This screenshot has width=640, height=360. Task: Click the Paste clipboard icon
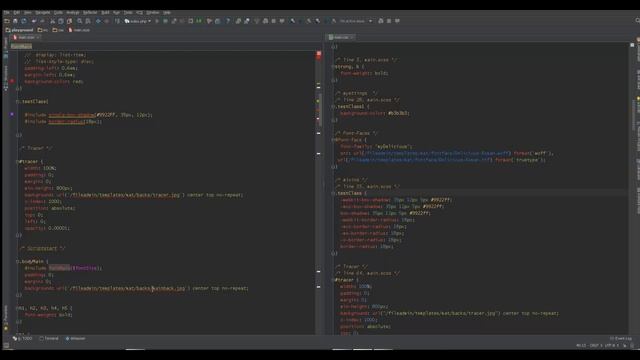pos(69,21)
